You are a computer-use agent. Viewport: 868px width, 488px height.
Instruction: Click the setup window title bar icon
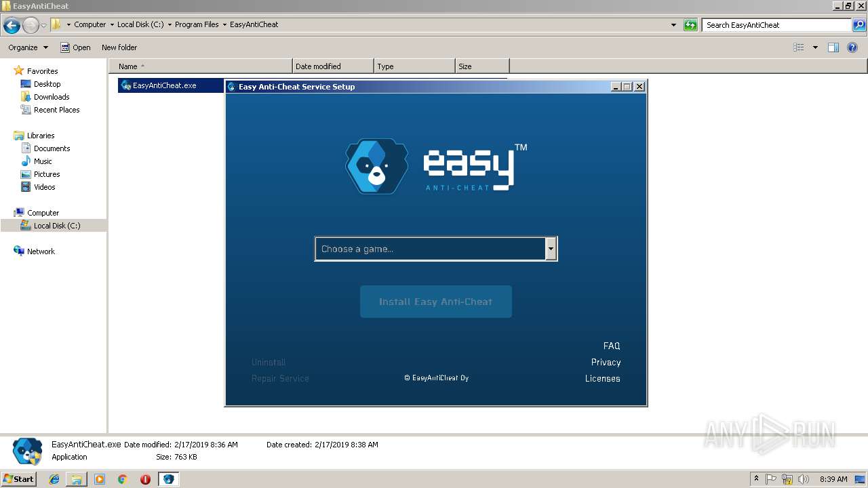pyautogui.click(x=232, y=87)
